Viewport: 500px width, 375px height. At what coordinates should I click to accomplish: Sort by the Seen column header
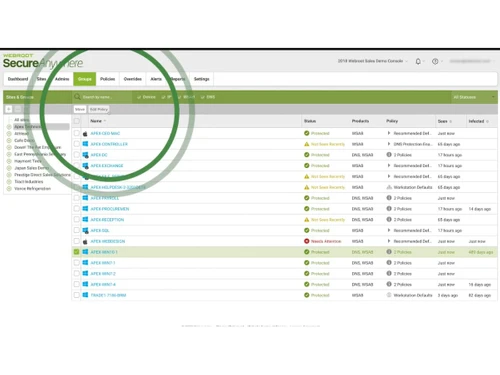(445, 121)
